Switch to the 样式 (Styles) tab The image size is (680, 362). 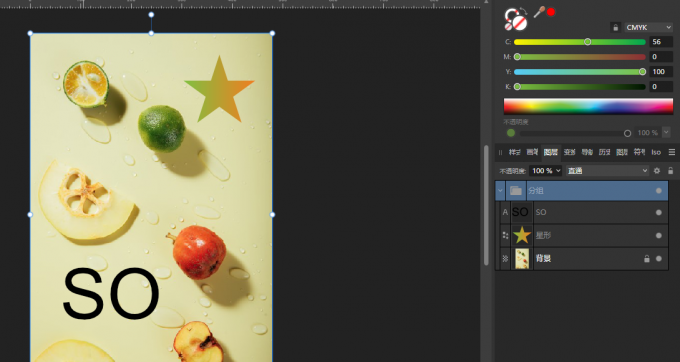tap(514, 152)
